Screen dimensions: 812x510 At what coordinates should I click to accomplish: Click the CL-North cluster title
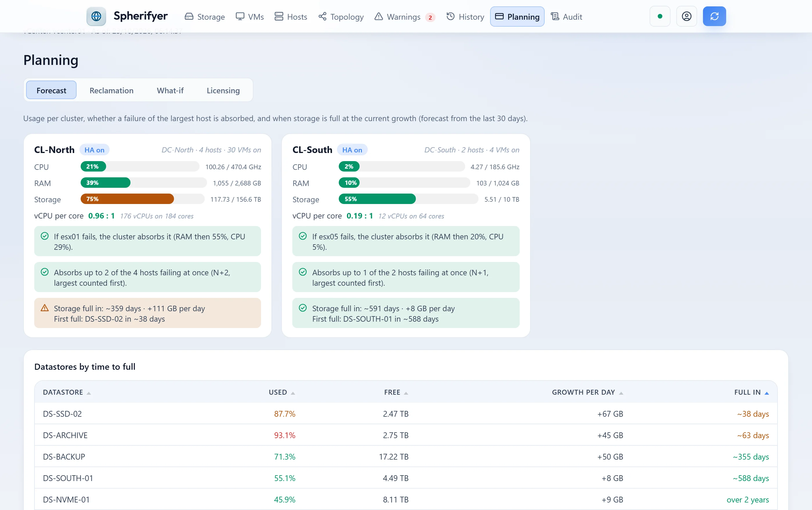pyautogui.click(x=54, y=150)
